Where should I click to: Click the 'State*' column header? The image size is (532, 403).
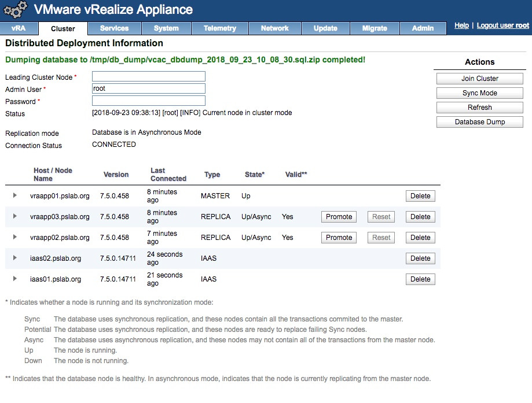[x=255, y=175]
